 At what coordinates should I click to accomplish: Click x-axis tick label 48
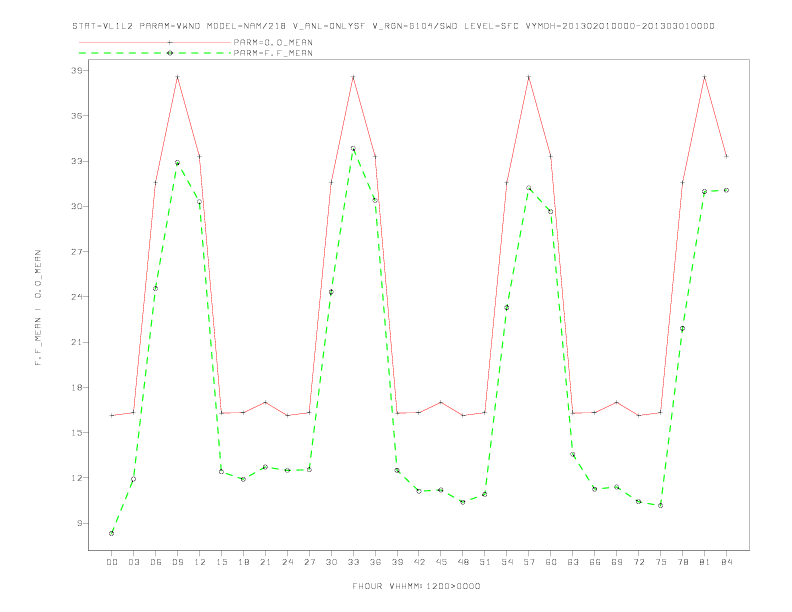463,562
